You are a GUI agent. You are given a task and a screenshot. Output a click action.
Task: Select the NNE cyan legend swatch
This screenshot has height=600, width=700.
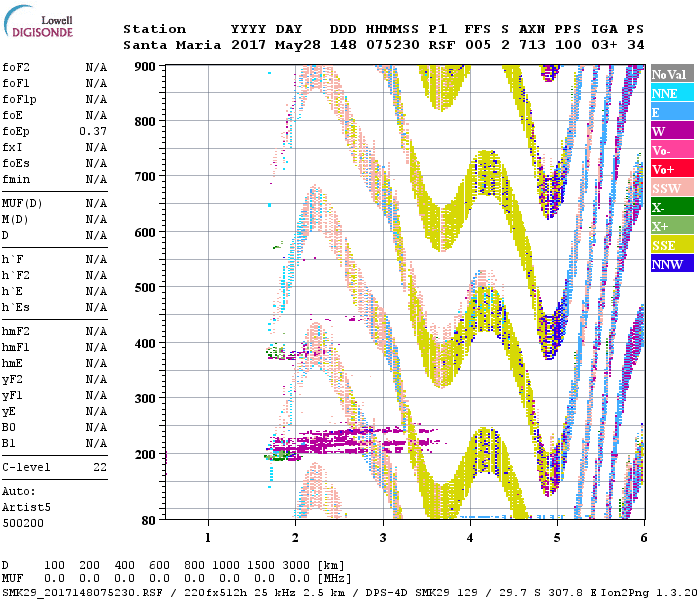[672, 93]
